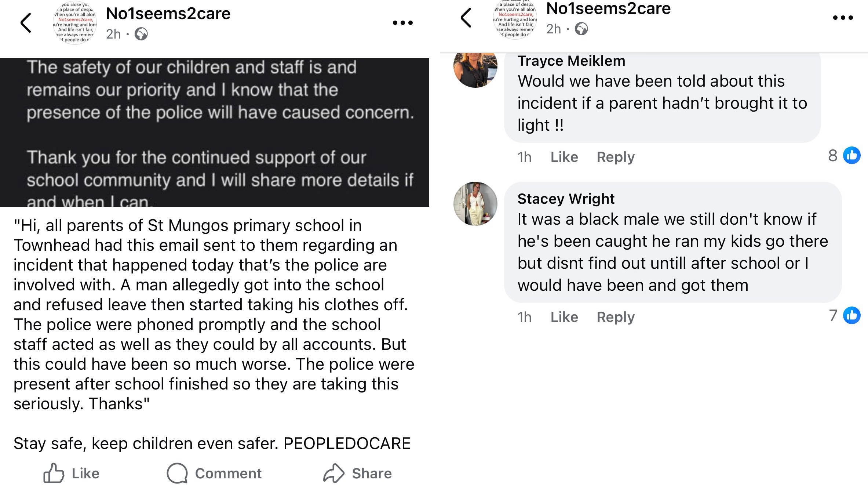Open the school email screenshot image
This screenshot has height=500, width=868.
pos(215,132)
